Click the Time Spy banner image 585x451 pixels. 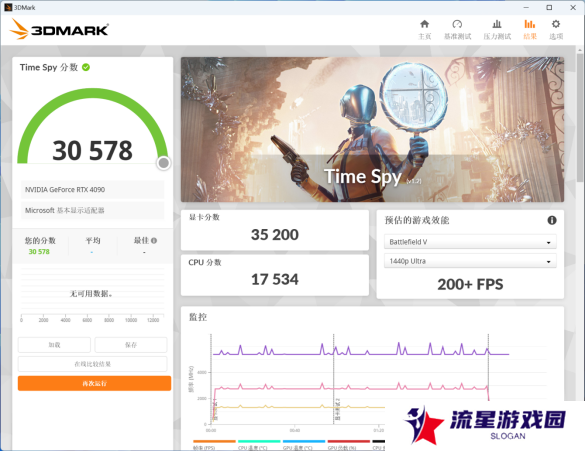click(372, 129)
